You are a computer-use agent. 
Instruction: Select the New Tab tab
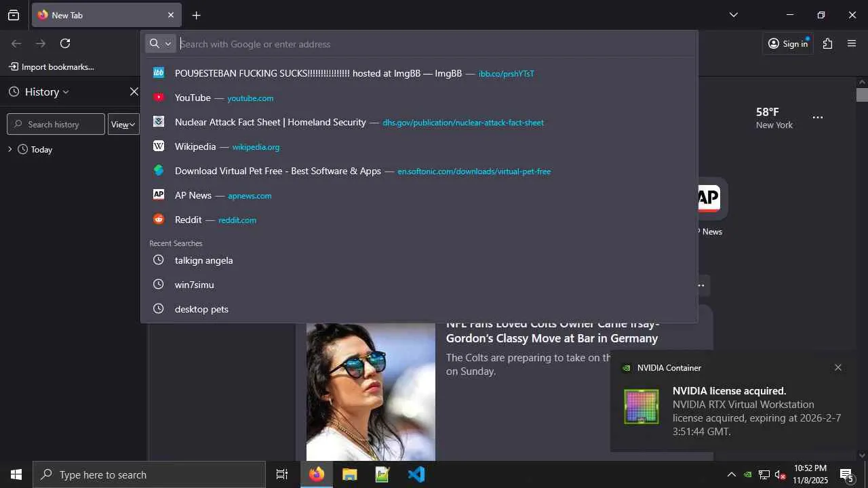coord(106,15)
